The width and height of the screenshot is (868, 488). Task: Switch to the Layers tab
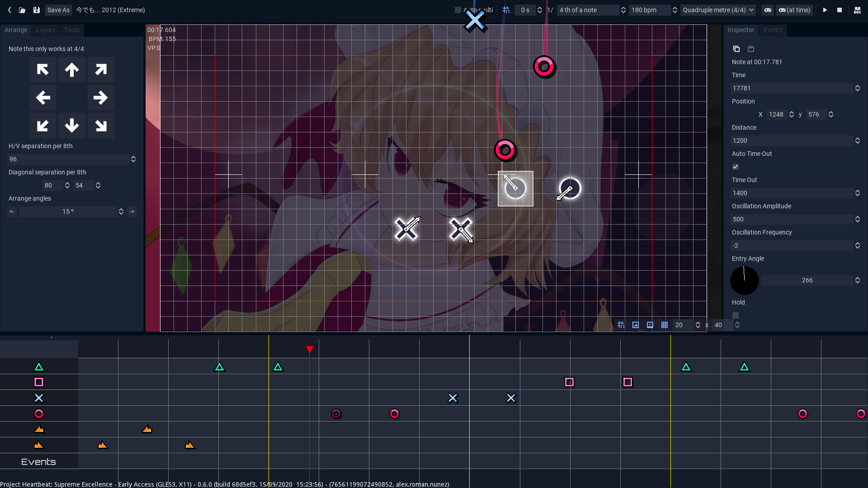(46, 30)
